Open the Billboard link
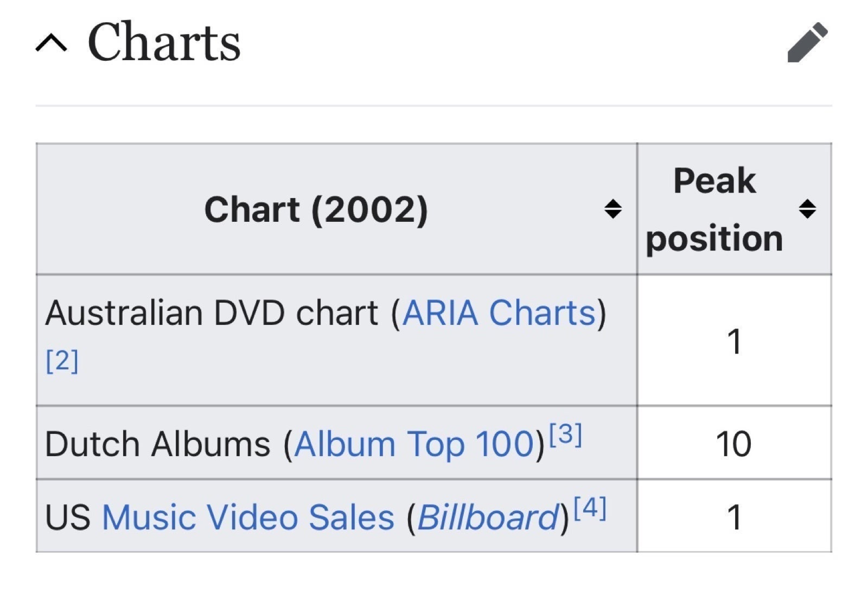This screenshot has height=595, width=868. tap(488, 517)
